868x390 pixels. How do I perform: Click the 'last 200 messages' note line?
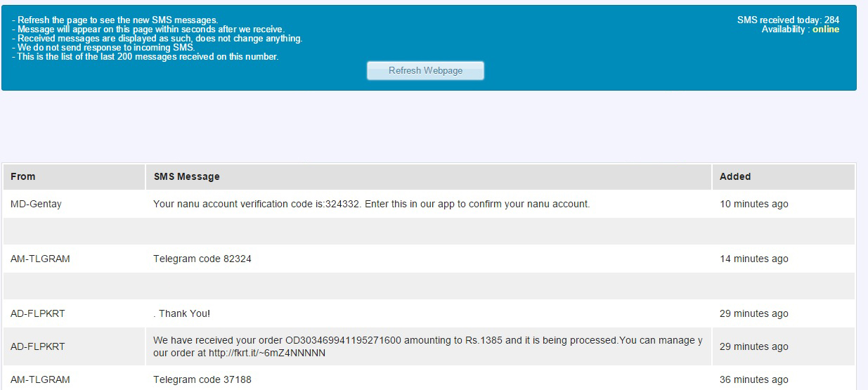click(x=145, y=57)
